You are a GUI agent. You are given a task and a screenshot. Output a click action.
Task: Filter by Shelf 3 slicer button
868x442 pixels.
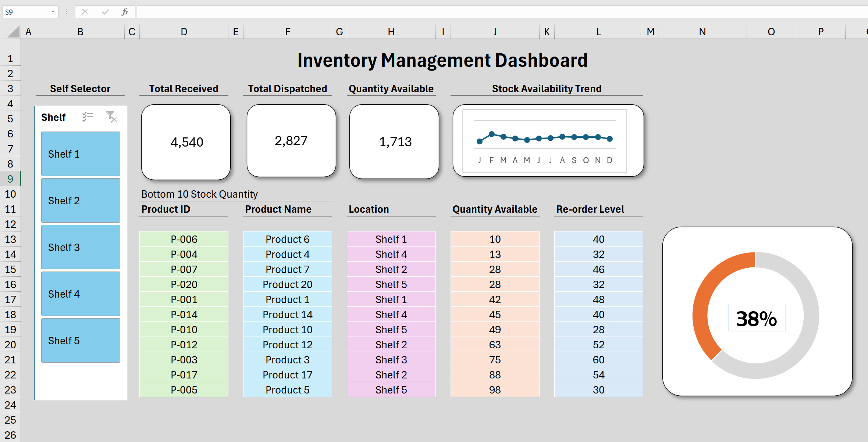click(x=81, y=247)
